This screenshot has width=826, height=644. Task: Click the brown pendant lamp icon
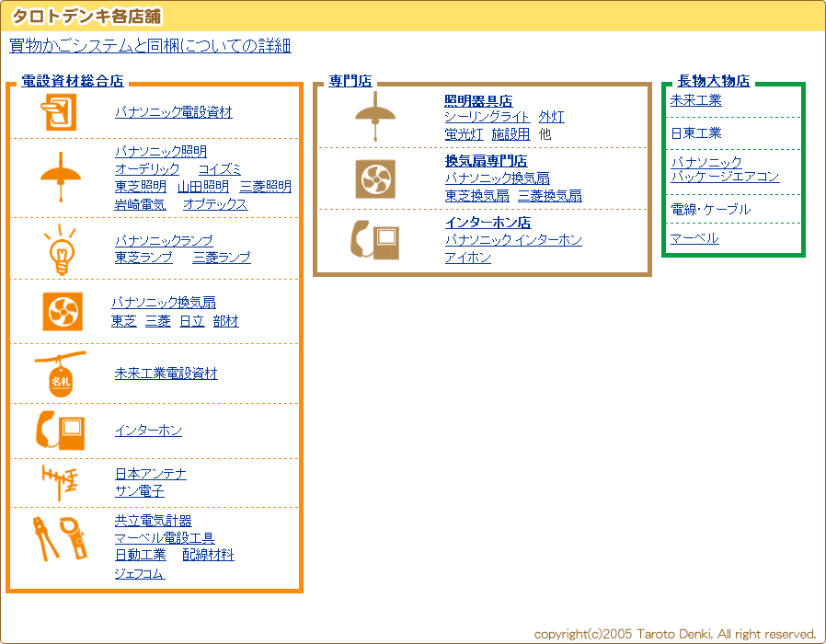[375, 117]
